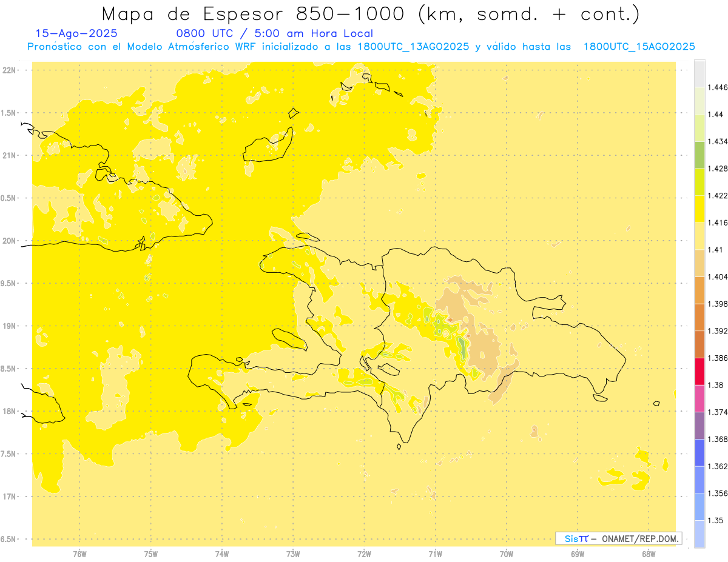Click the legend value 1.374
Viewport: 728px width, 562px height.
click(x=718, y=412)
